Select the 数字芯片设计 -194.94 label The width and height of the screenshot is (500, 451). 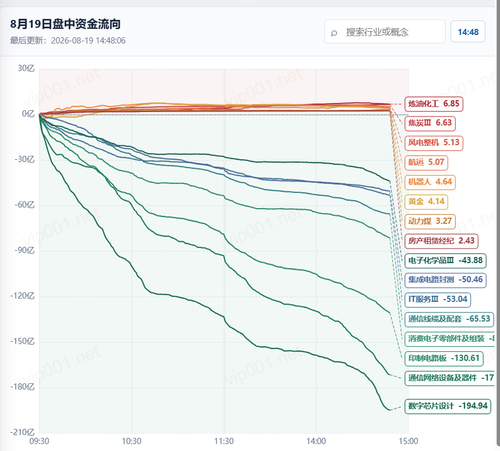[448, 406]
